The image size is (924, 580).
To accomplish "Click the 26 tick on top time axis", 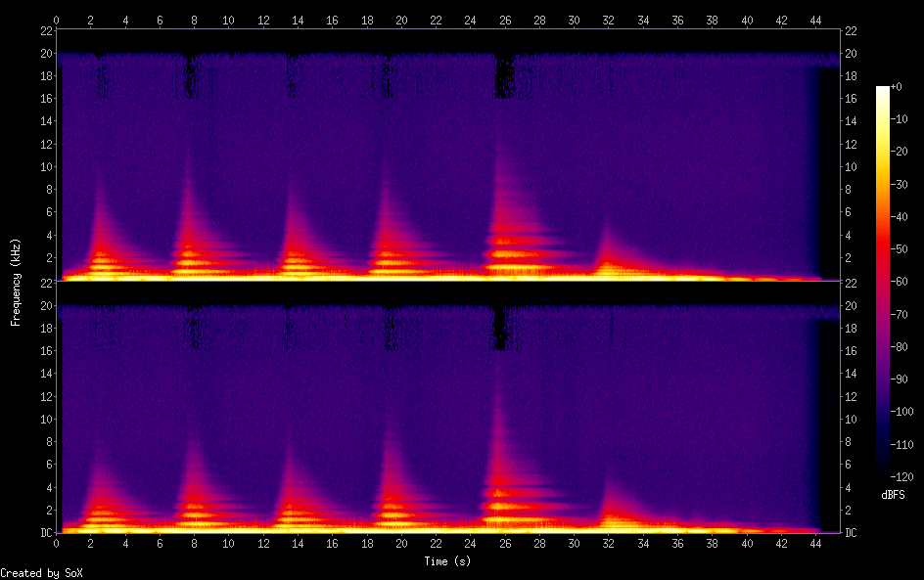I will (505, 20).
